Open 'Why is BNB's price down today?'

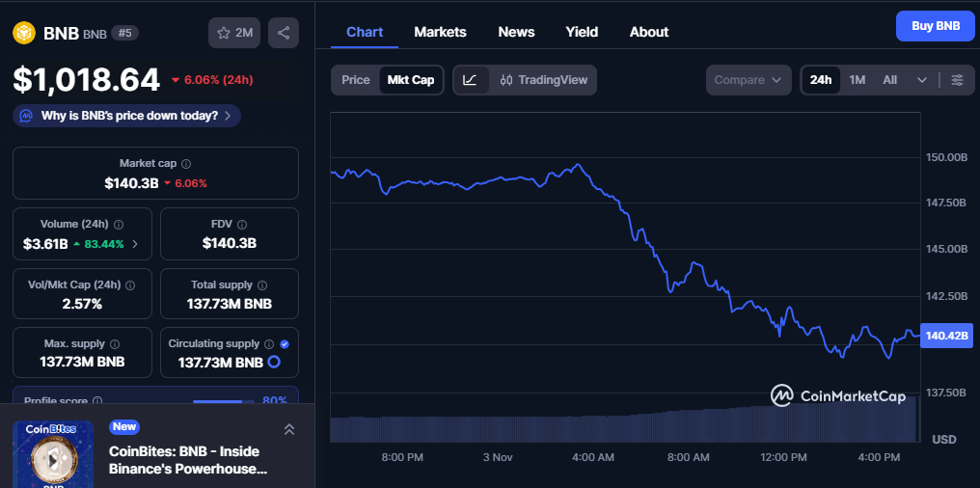pyautogui.click(x=126, y=116)
